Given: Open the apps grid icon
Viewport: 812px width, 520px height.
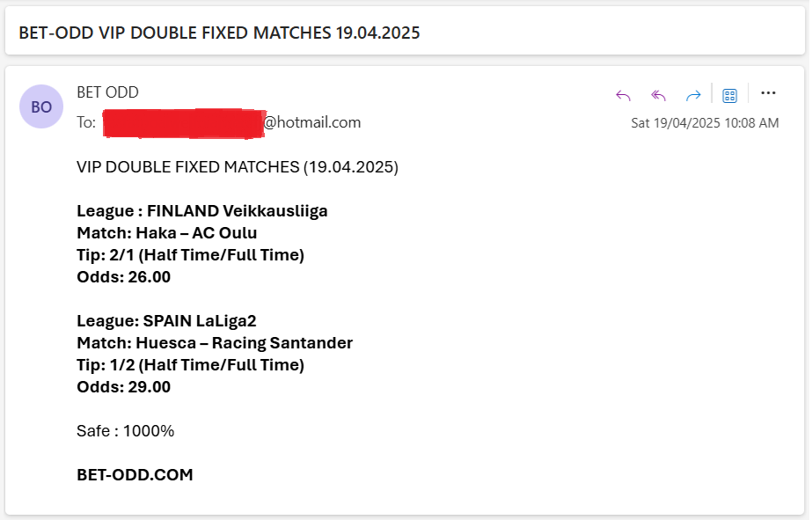Looking at the screenshot, I should click(x=729, y=95).
